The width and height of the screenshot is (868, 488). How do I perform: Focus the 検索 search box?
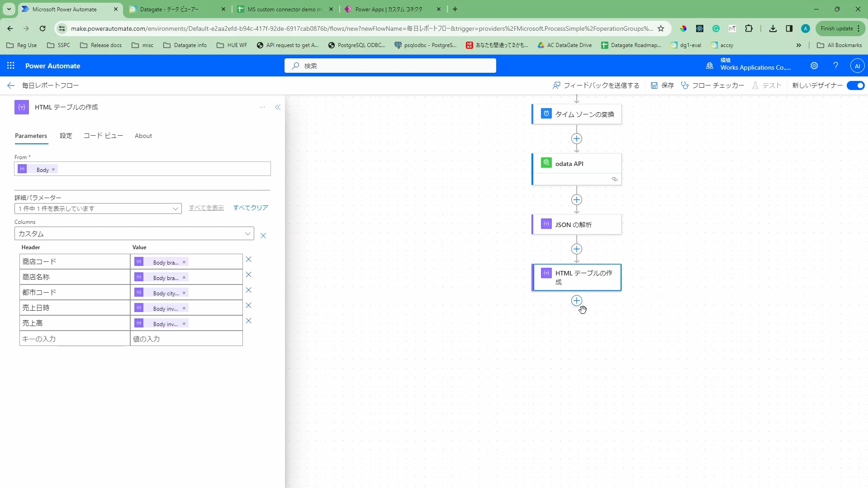(390, 66)
